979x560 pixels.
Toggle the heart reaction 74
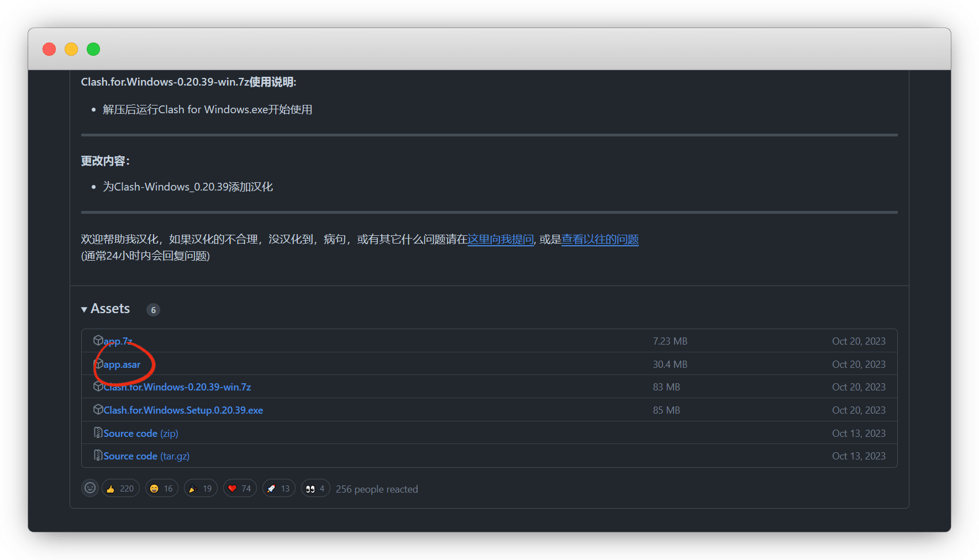[x=240, y=489]
